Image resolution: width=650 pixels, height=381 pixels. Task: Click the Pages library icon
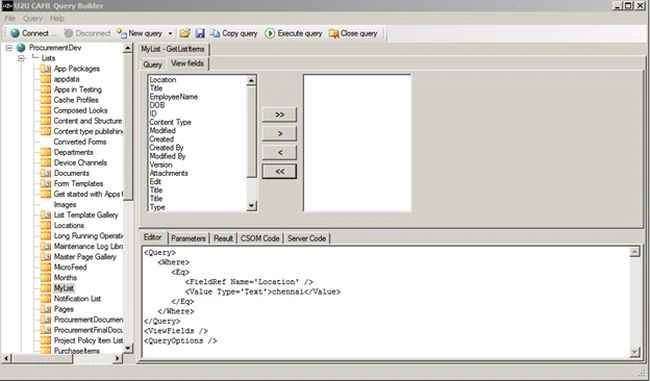[x=46, y=309]
